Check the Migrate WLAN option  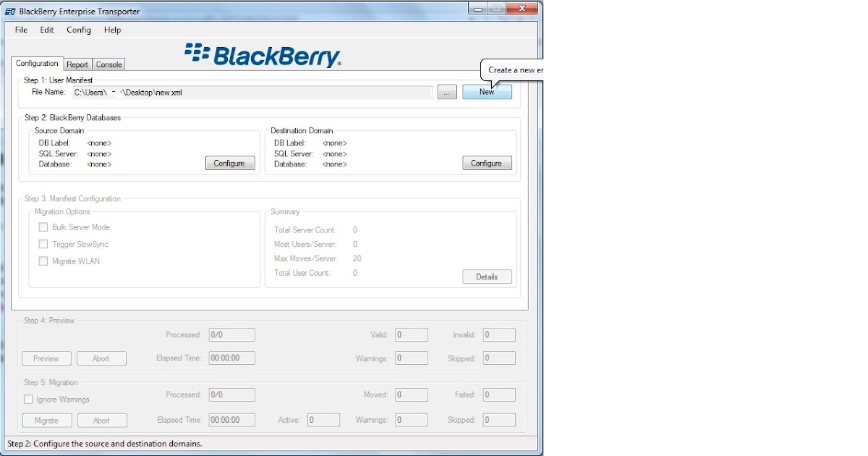click(43, 261)
